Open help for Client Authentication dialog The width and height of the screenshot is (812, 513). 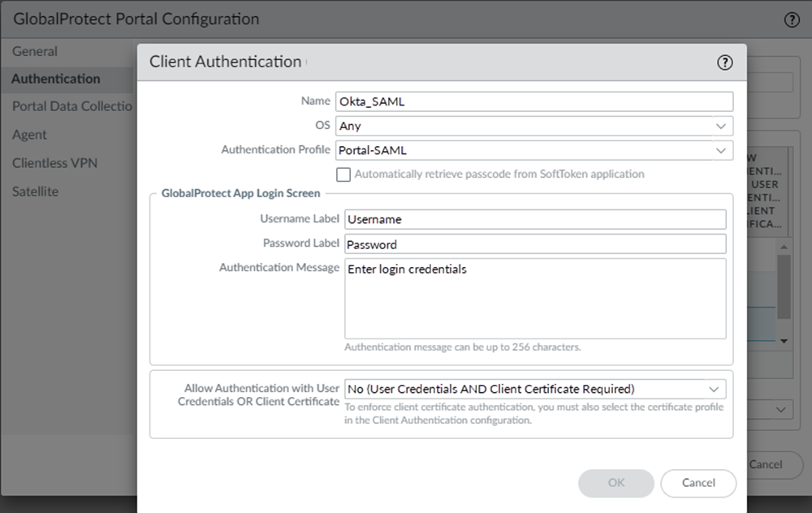(x=725, y=63)
